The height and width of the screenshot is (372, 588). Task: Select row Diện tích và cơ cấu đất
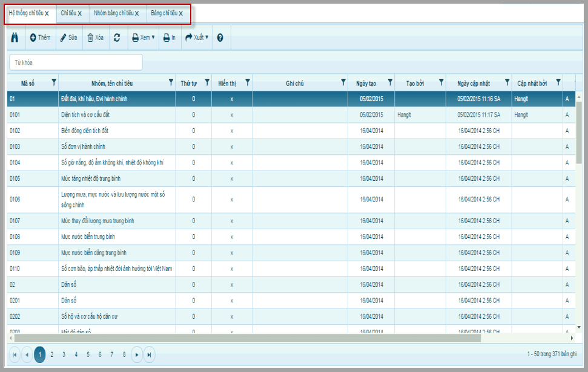[291, 115]
